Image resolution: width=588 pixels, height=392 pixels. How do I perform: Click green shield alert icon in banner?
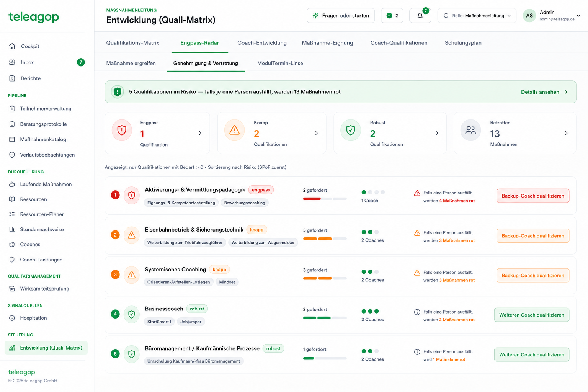(118, 92)
